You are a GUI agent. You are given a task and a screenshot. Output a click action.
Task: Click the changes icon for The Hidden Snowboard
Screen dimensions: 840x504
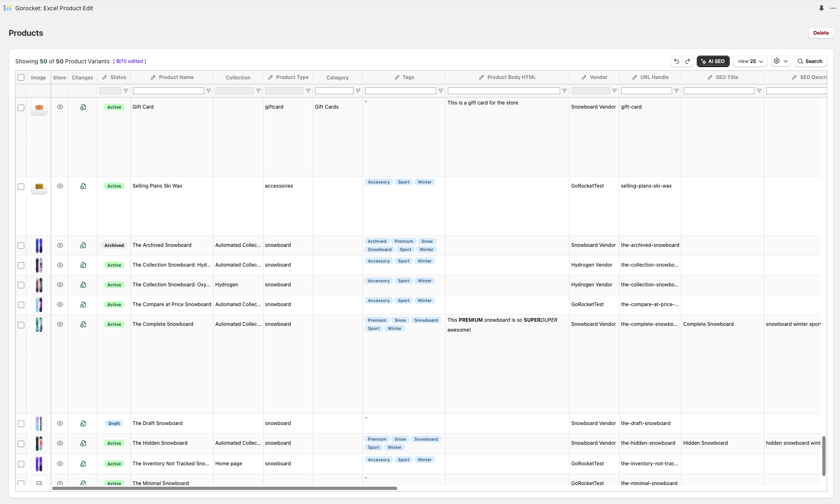(83, 443)
